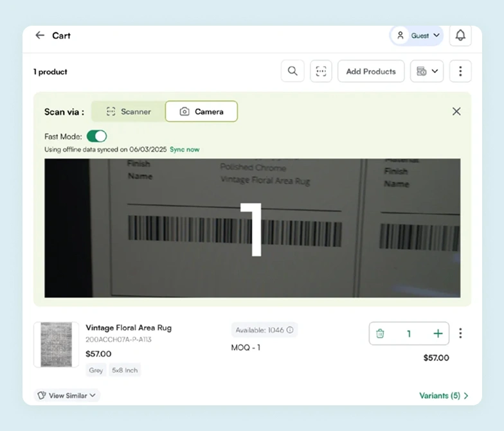
Task: Expand the discount options dropdown
Action: click(x=427, y=71)
